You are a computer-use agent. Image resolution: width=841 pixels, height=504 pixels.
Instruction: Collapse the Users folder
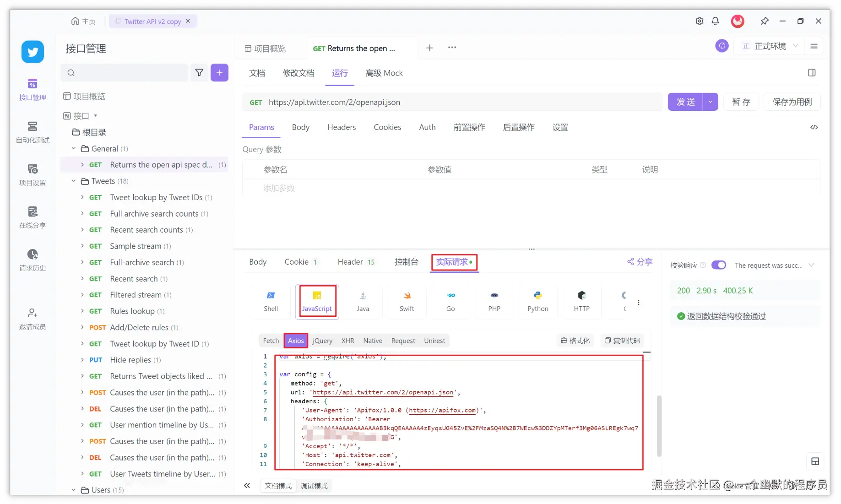(x=73, y=490)
